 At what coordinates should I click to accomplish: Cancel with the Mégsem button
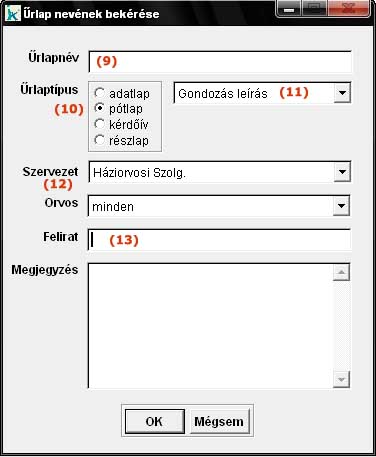pyautogui.click(x=219, y=422)
